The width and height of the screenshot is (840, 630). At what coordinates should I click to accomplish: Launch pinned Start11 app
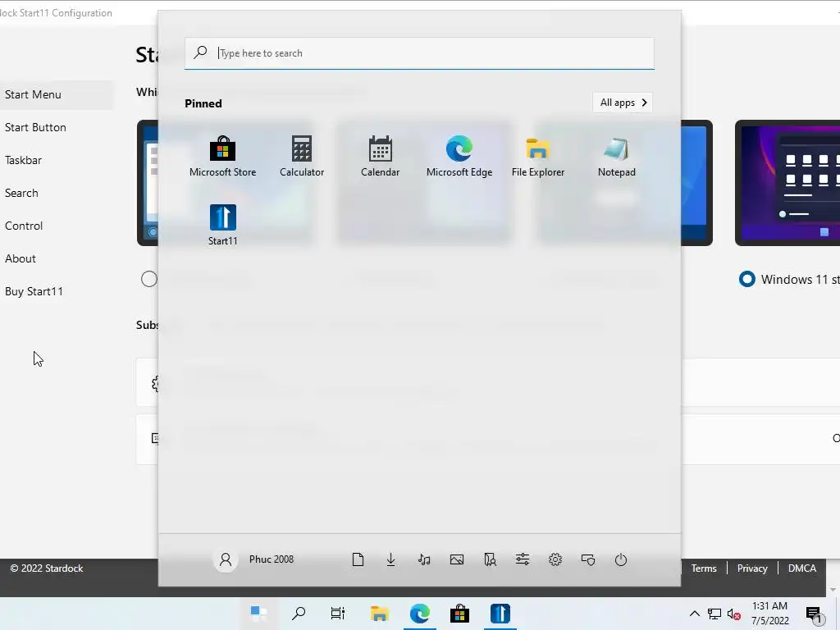pyautogui.click(x=222, y=225)
